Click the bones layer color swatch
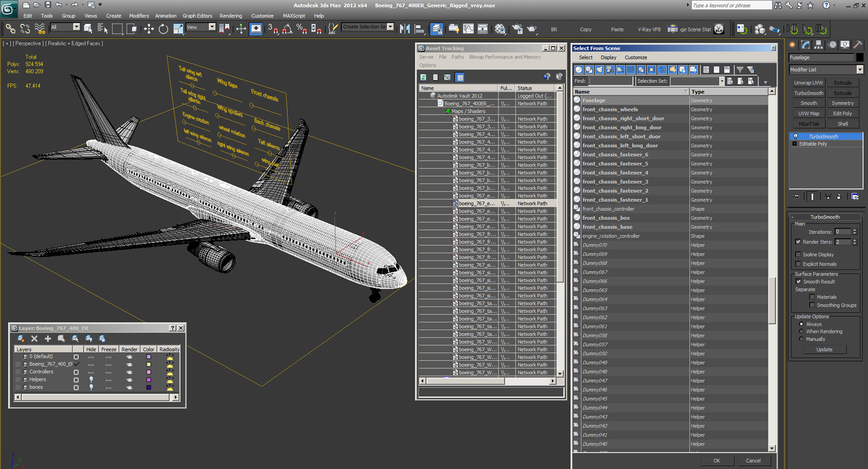Viewport: 868px width, 469px height. pos(148,387)
